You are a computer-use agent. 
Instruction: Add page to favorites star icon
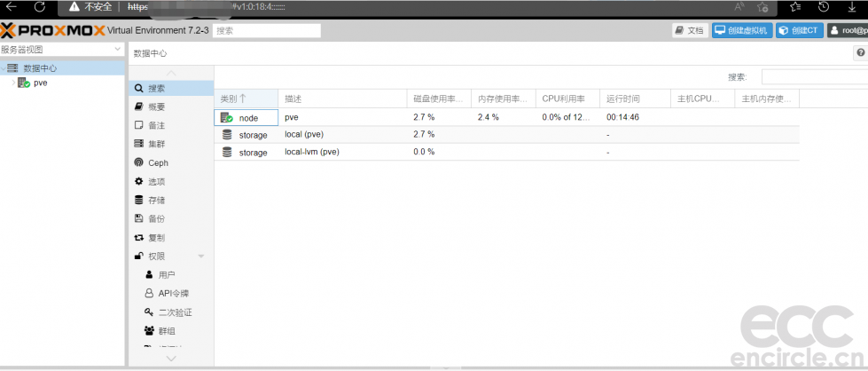click(762, 6)
